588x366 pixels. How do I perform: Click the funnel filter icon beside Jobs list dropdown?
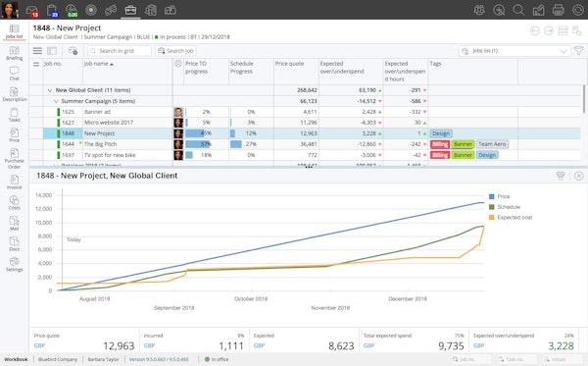[x=579, y=51]
